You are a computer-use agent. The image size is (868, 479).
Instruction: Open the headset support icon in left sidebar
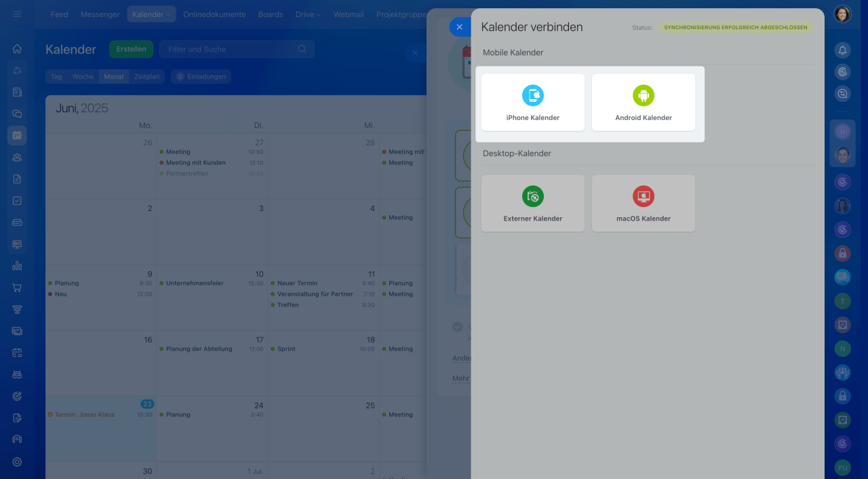tap(17, 440)
